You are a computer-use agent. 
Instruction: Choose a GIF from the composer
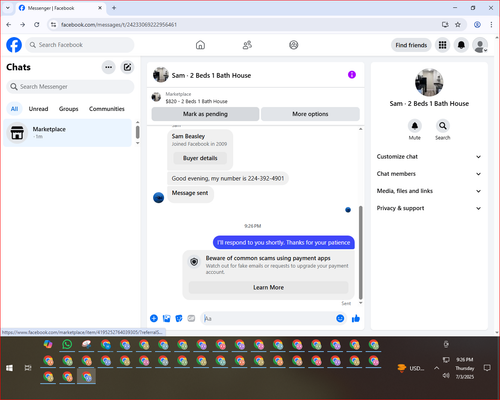(191, 318)
